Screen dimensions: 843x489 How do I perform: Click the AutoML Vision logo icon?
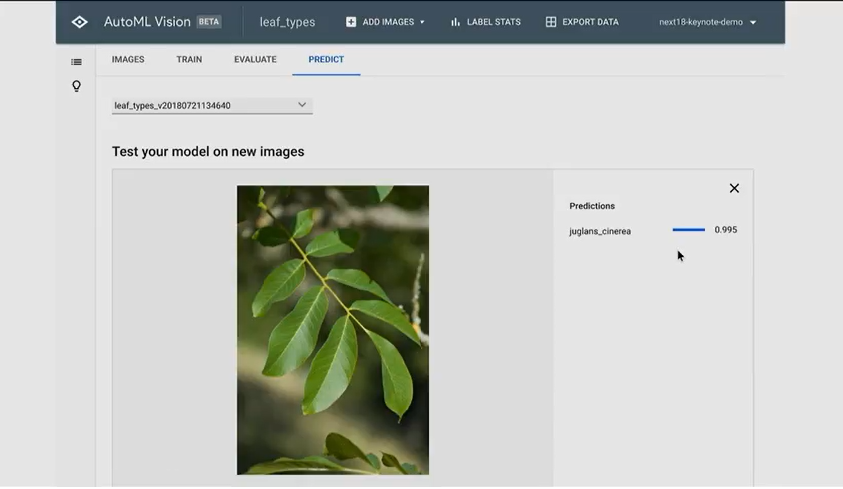pos(80,22)
